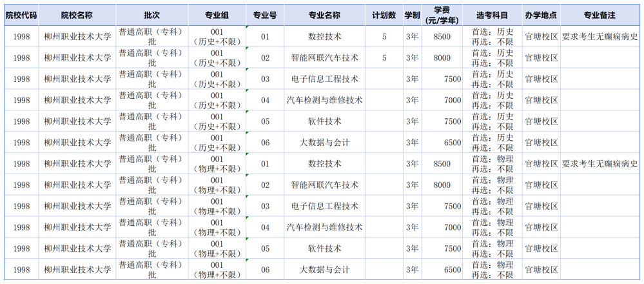Select 要求考生无癫痫病史 note in the 物理 group
This screenshot has height=284, width=644.
point(600,164)
